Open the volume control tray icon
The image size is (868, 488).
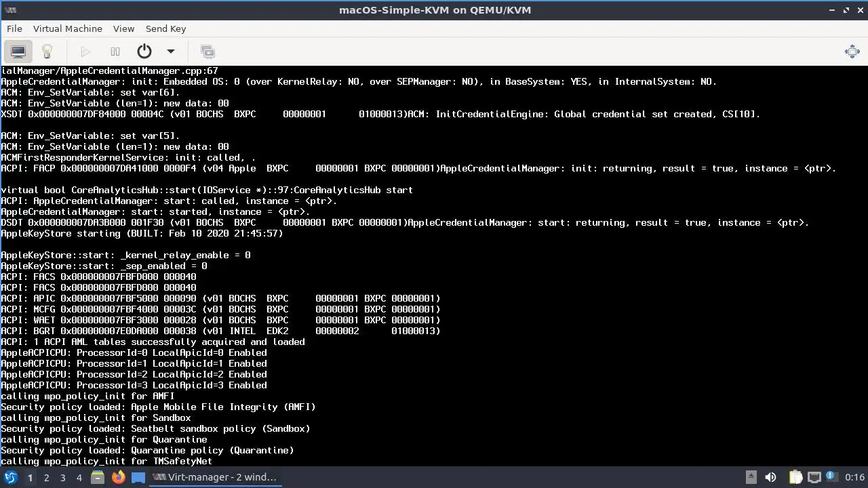pyautogui.click(x=770, y=477)
